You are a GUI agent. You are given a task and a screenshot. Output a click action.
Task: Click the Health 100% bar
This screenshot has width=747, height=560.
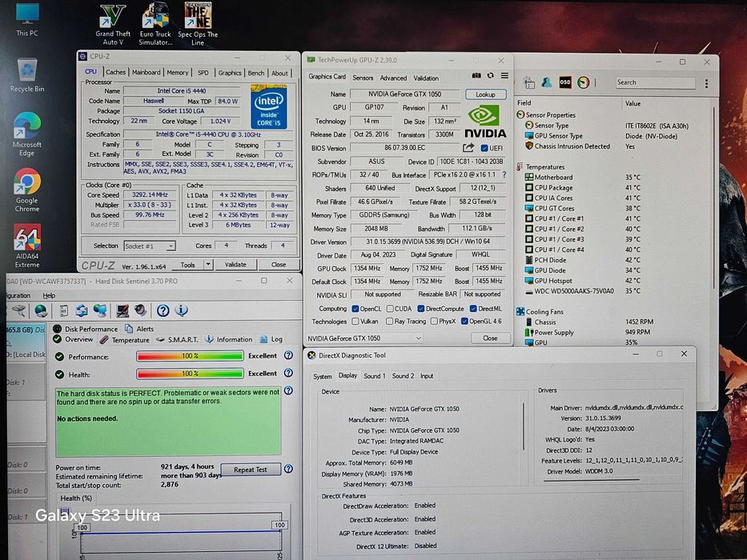coord(190,374)
